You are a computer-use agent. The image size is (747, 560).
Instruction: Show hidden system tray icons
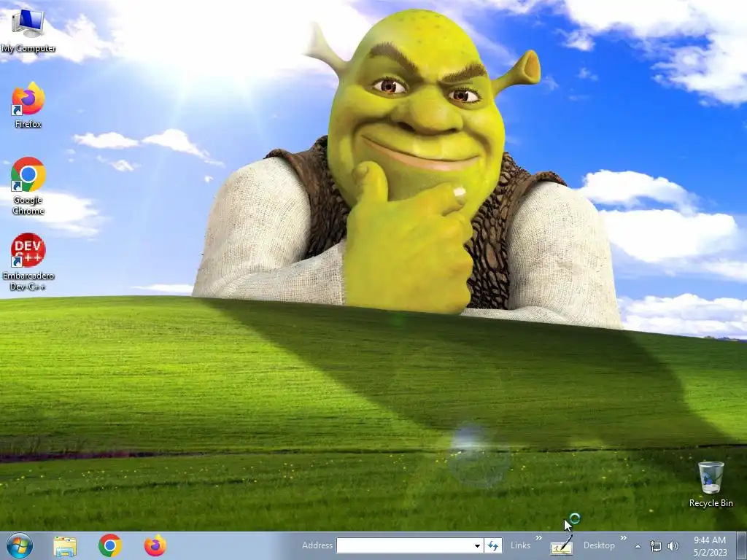pyautogui.click(x=638, y=546)
